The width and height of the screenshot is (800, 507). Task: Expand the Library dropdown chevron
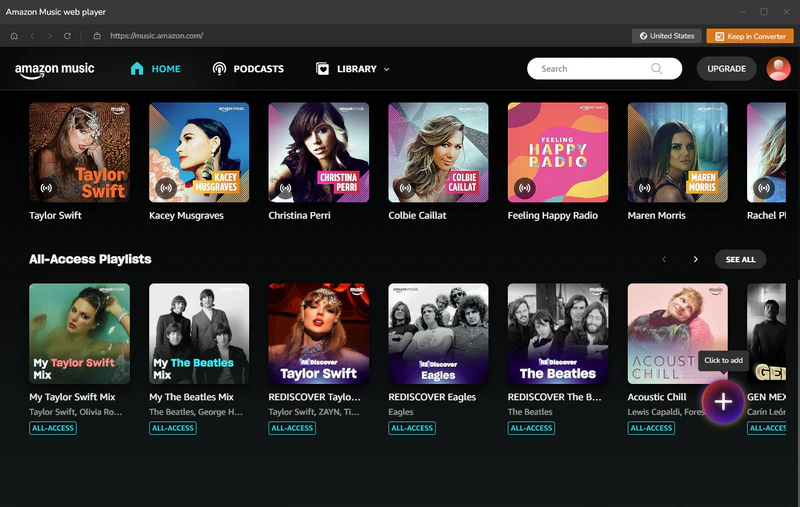pyautogui.click(x=387, y=69)
